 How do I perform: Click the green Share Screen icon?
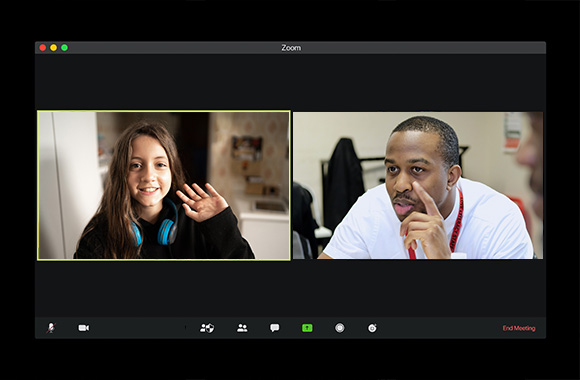tap(307, 328)
